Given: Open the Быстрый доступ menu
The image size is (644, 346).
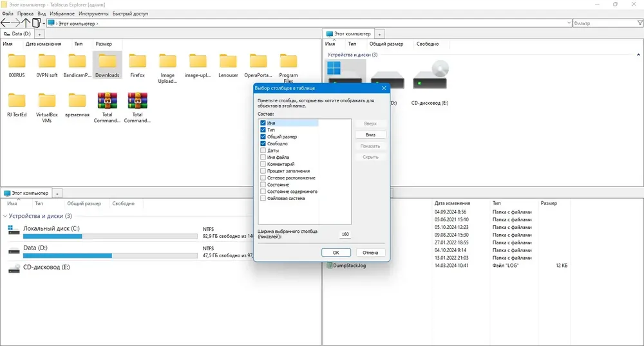Looking at the screenshot, I should pos(130,14).
